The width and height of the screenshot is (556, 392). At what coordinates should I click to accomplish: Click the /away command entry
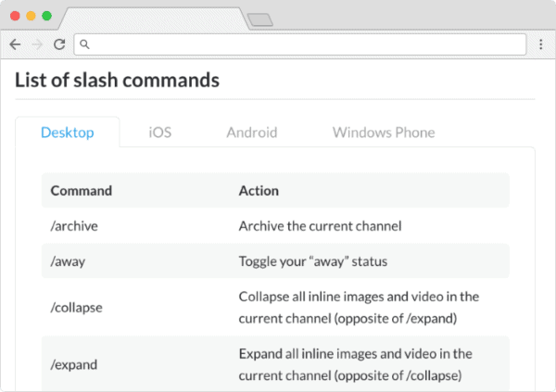[68, 261]
